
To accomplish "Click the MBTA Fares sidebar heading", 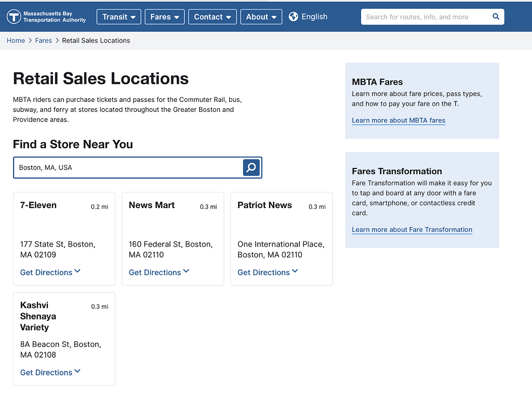I will pyautogui.click(x=377, y=82).
